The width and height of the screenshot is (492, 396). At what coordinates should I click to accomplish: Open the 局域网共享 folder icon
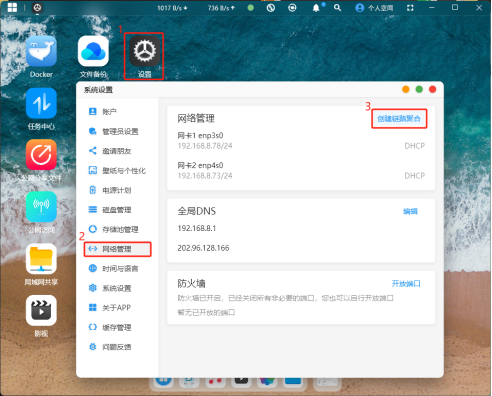tap(41, 259)
